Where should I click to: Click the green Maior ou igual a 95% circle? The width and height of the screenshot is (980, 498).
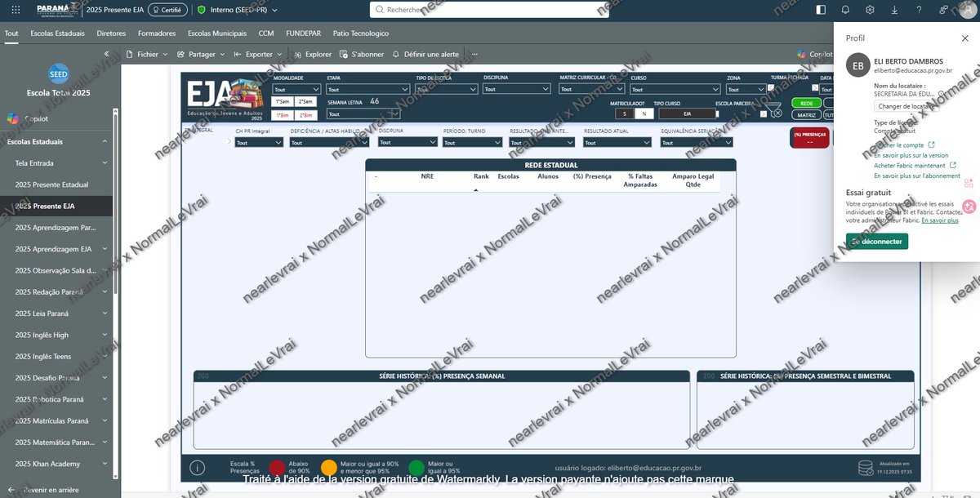click(416, 468)
